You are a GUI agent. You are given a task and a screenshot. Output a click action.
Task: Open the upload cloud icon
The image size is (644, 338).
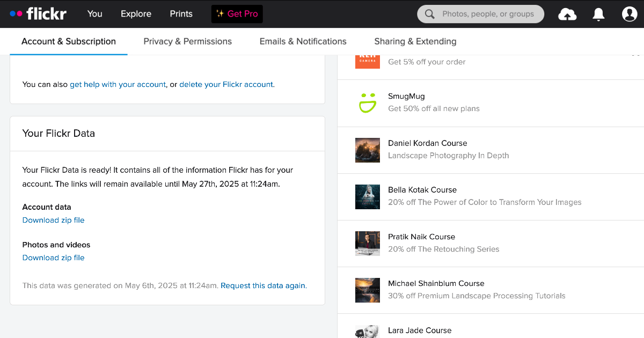(567, 14)
